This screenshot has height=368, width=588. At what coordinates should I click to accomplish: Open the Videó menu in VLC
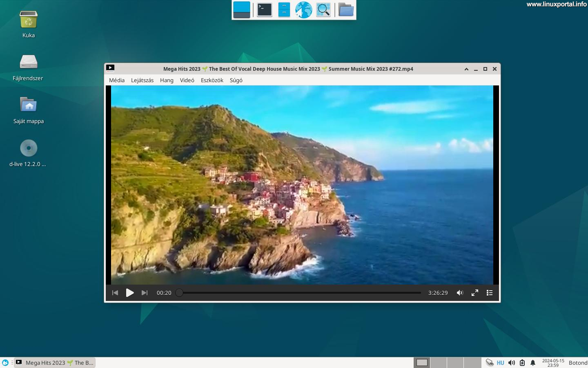187,80
